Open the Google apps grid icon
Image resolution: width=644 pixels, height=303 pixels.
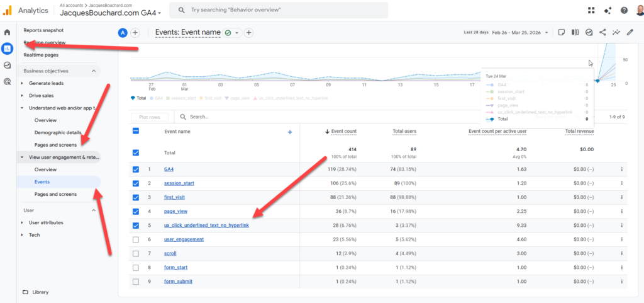[591, 10]
